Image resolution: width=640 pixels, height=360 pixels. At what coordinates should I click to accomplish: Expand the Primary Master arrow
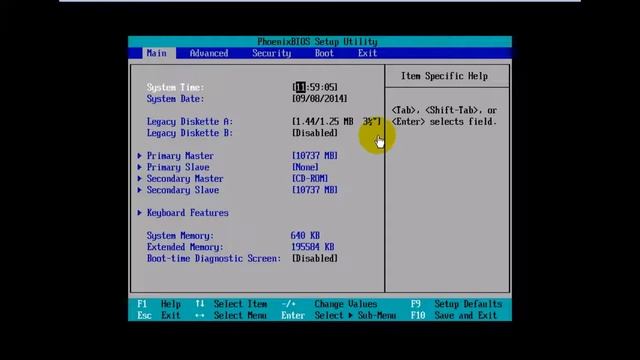coord(140,156)
